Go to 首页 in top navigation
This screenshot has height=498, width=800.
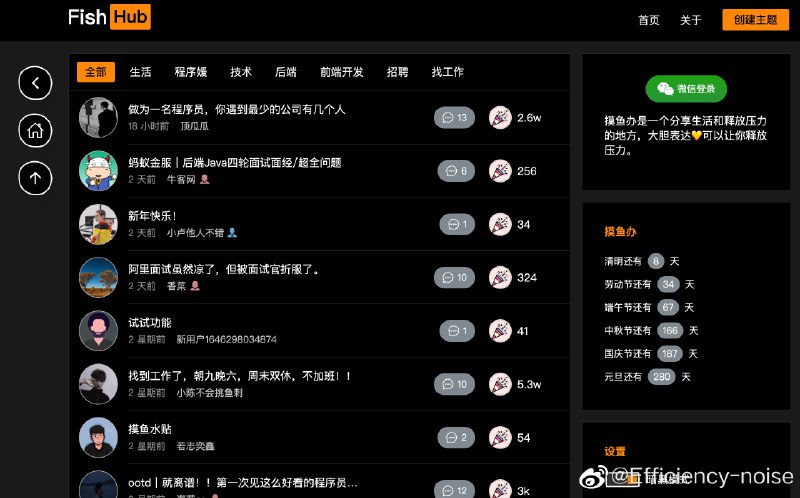tap(648, 20)
